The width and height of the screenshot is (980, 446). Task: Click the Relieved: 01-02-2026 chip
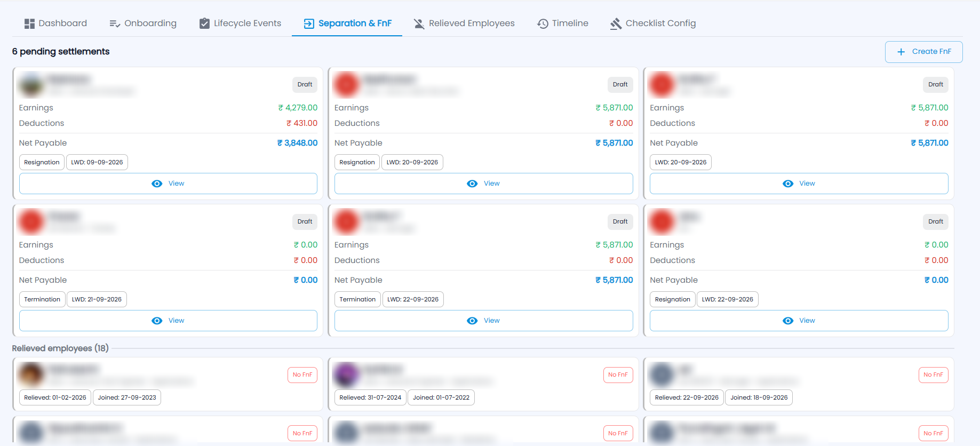(x=55, y=397)
